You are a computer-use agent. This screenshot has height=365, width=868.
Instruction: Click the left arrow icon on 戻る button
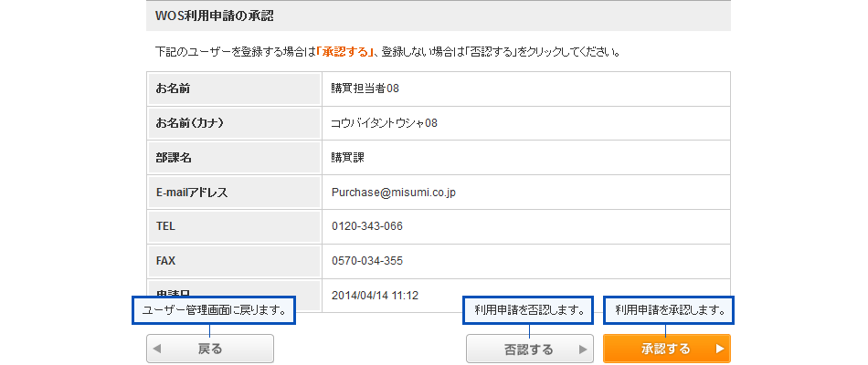(x=157, y=349)
